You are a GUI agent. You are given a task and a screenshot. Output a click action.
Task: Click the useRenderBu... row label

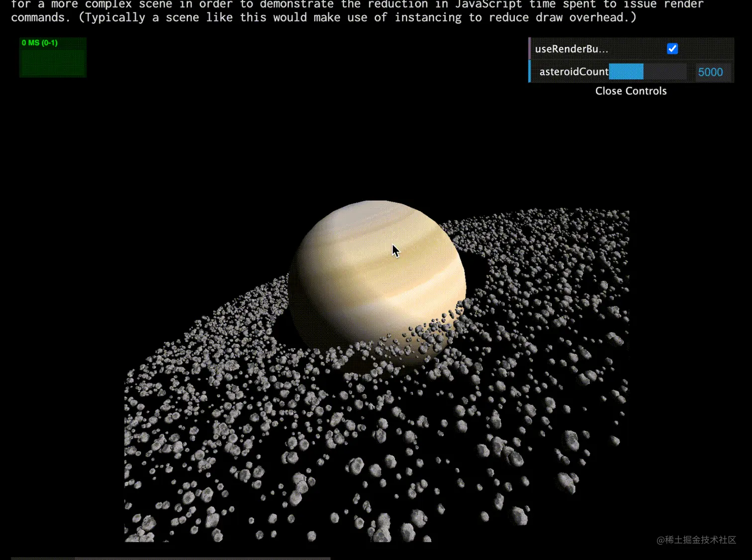click(571, 49)
